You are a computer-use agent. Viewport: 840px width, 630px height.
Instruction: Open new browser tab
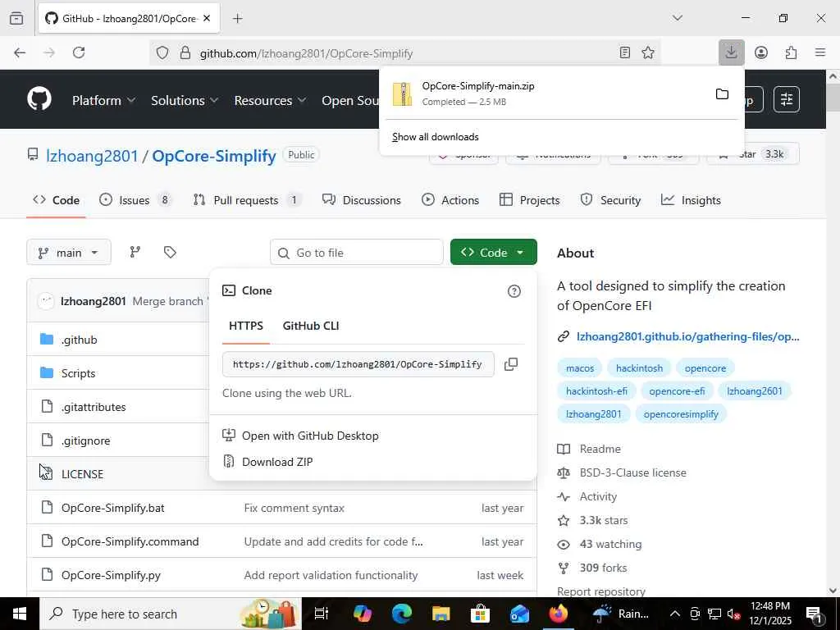click(238, 19)
